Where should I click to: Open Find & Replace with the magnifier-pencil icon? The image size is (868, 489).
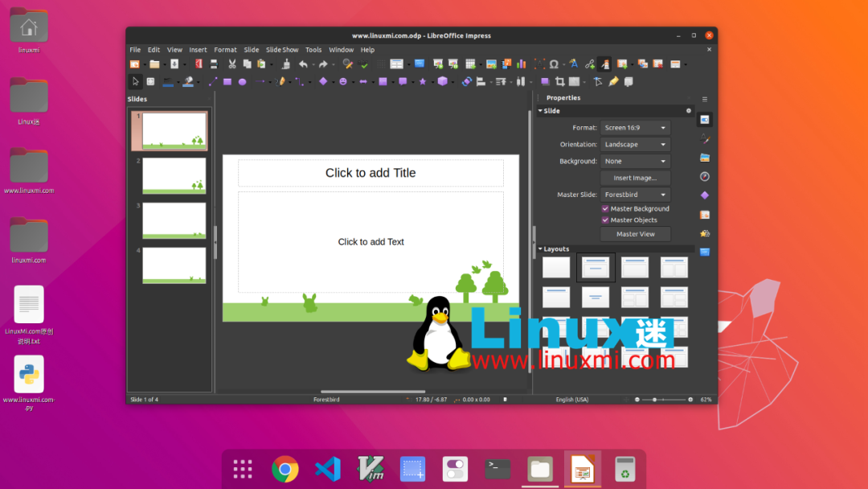coord(348,64)
